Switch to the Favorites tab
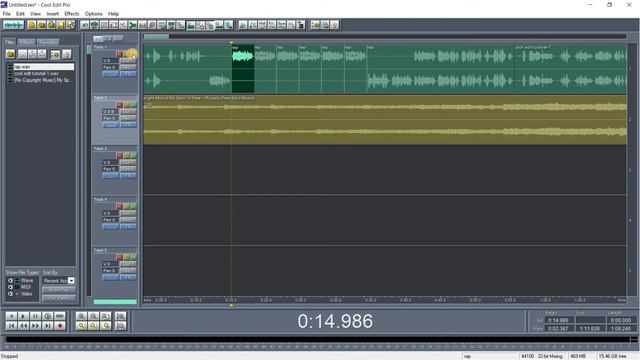Image resolution: width=640 pixels, height=360 pixels. coord(48,42)
